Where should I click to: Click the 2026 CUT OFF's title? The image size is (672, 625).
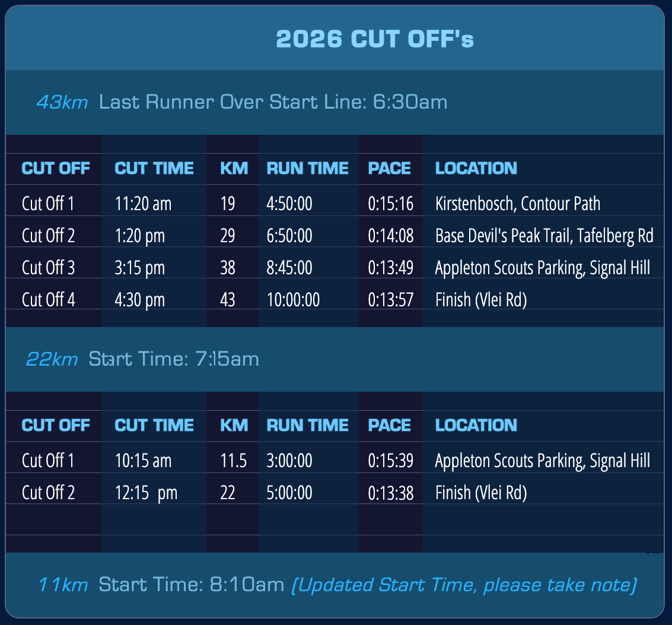tap(375, 39)
